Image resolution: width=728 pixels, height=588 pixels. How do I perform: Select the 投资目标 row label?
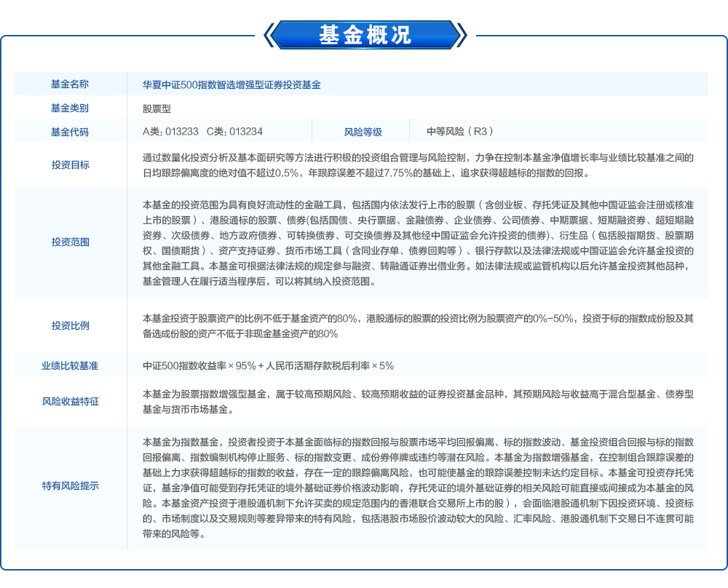click(70, 165)
